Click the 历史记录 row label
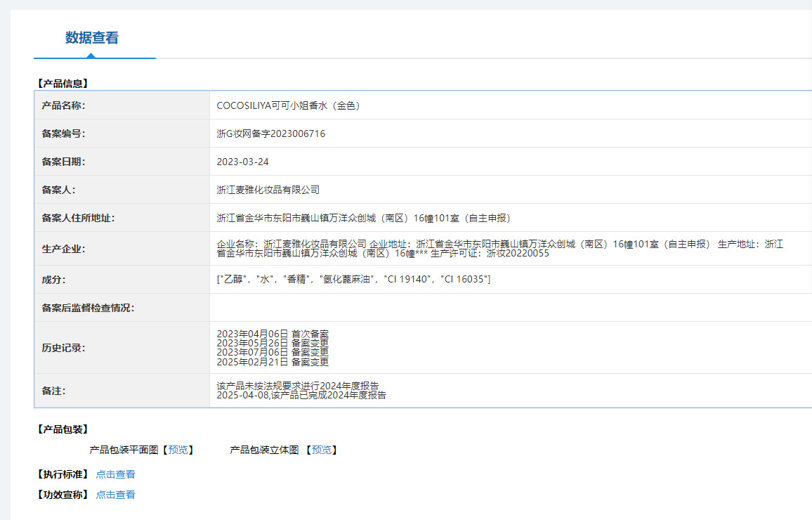Viewport: 812px width, 520px height. 63,348
